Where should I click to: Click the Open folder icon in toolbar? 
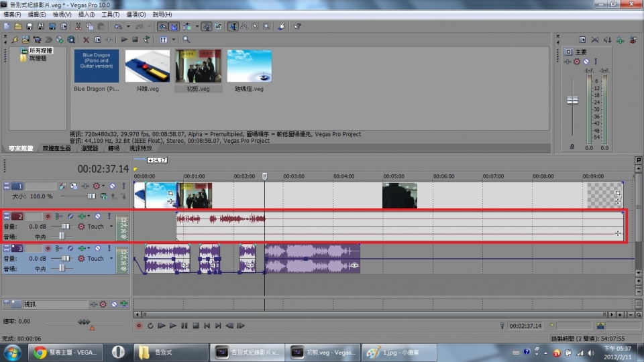click(x=18, y=27)
